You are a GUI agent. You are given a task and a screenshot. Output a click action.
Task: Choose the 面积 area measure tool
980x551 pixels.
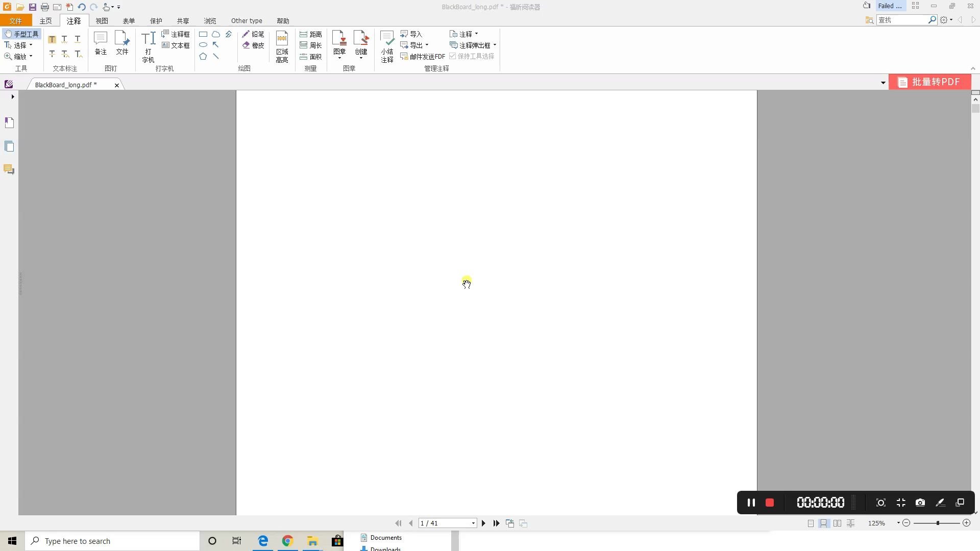pyautogui.click(x=310, y=57)
